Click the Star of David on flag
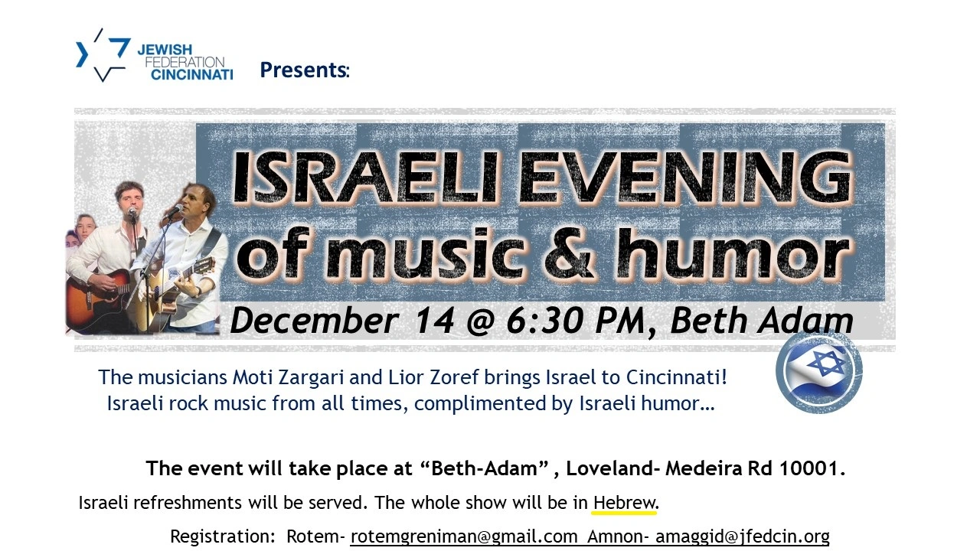Image resolution: width=980 pixels, height=551 pixels. 825,363
